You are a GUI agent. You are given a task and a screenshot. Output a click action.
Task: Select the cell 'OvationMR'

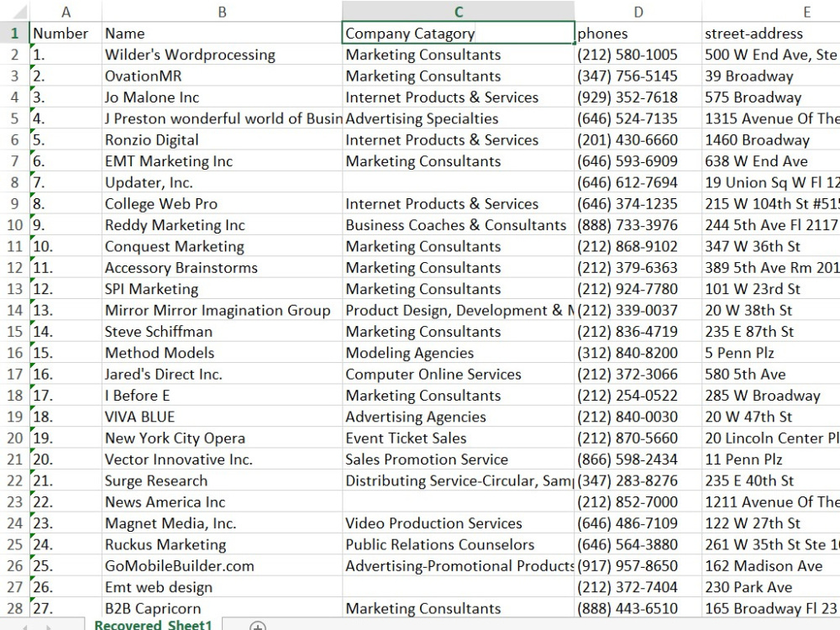click(222, 76)
